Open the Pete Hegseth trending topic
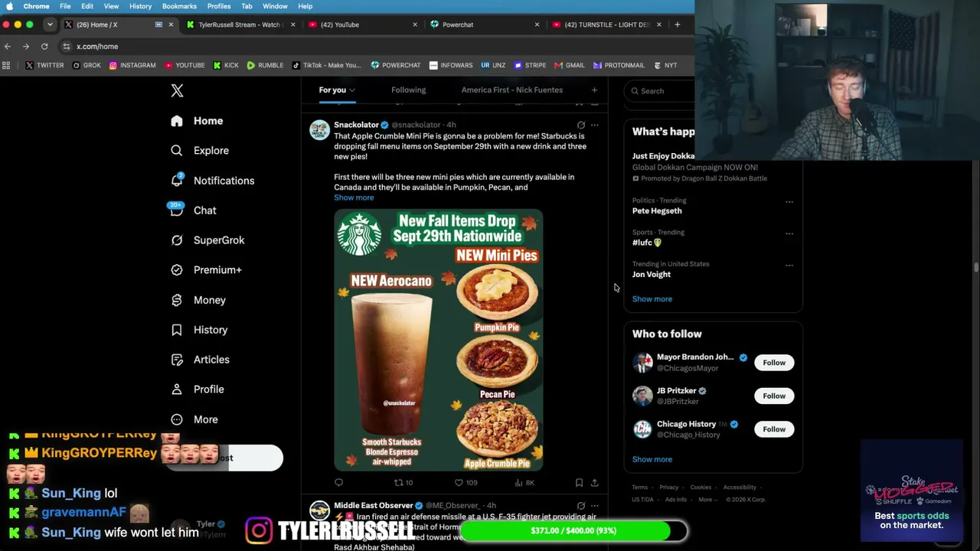980x551 pixels. point(657,211)
